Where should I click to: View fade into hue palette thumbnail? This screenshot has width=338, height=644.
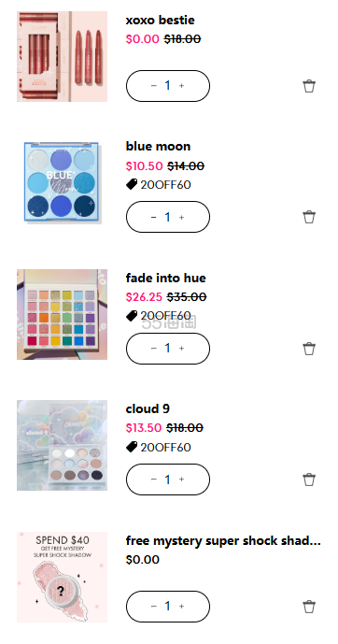62,315
